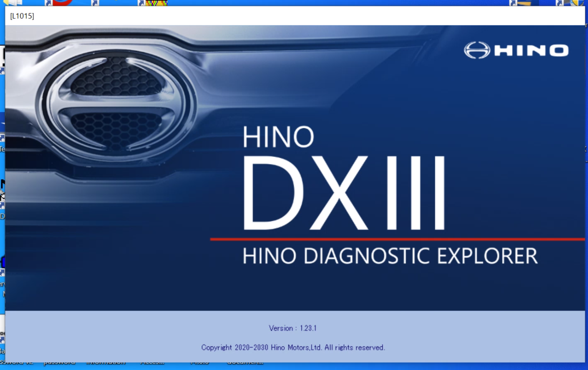Click the Hino Motors copyright notice
The width and height of the screenshot is (588, 370).
(293, 347)
